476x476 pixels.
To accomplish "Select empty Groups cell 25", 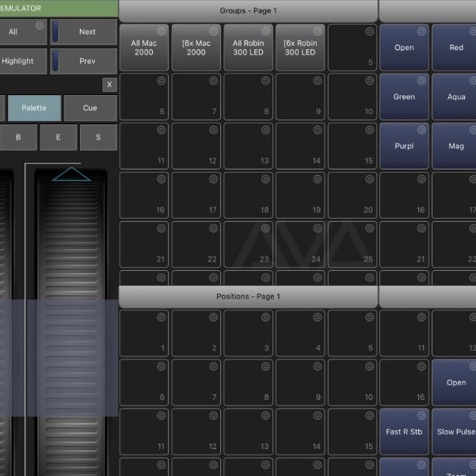I will point(352,245).
